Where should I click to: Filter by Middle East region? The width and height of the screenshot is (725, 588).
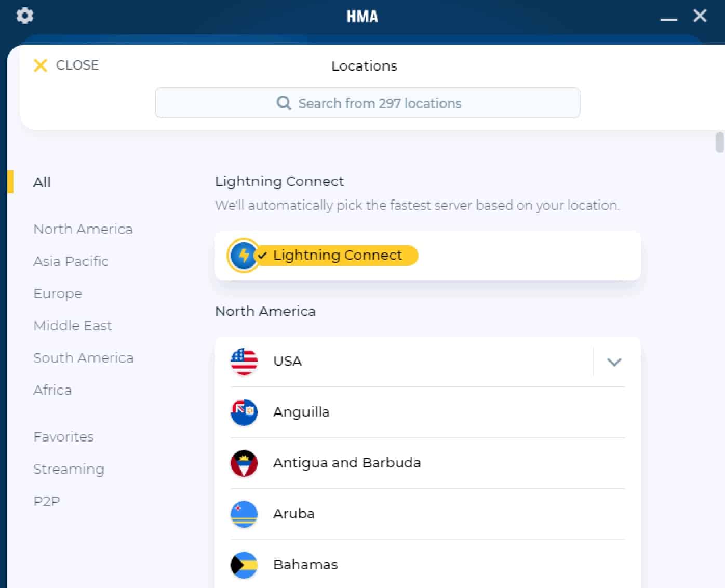pos(73,326)
